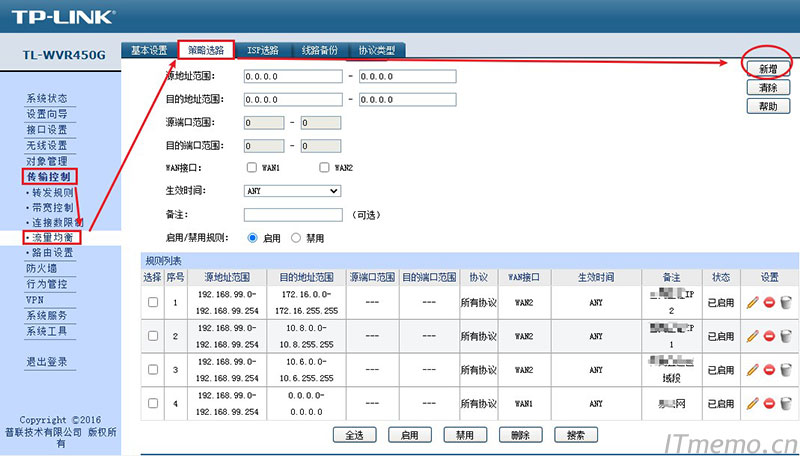Open 系统工具 in the sidebar
This screenshot has width=800, height=456.
(47, 331)
